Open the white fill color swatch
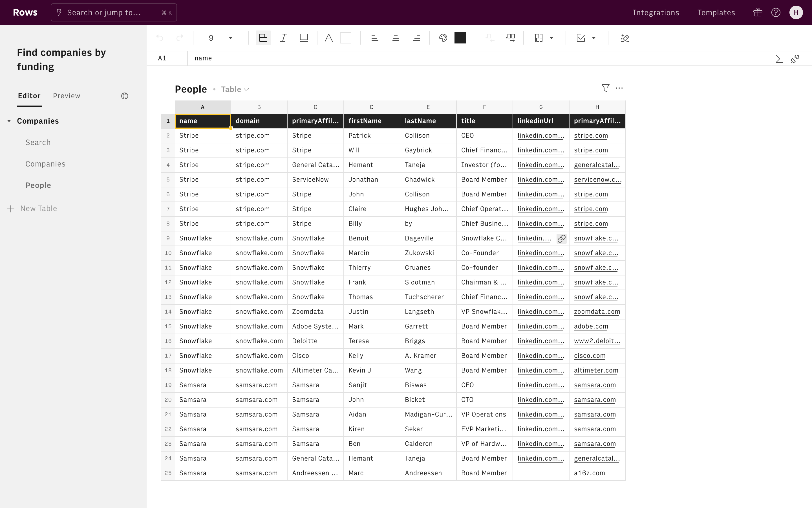This screenshot has height=508, width=812. click(x=346, y=38)
